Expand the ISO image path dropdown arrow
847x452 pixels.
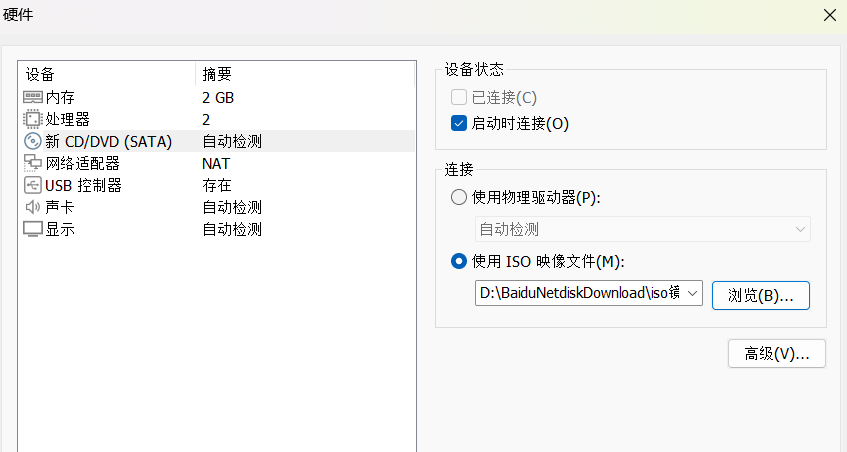[x=693, y=293]
